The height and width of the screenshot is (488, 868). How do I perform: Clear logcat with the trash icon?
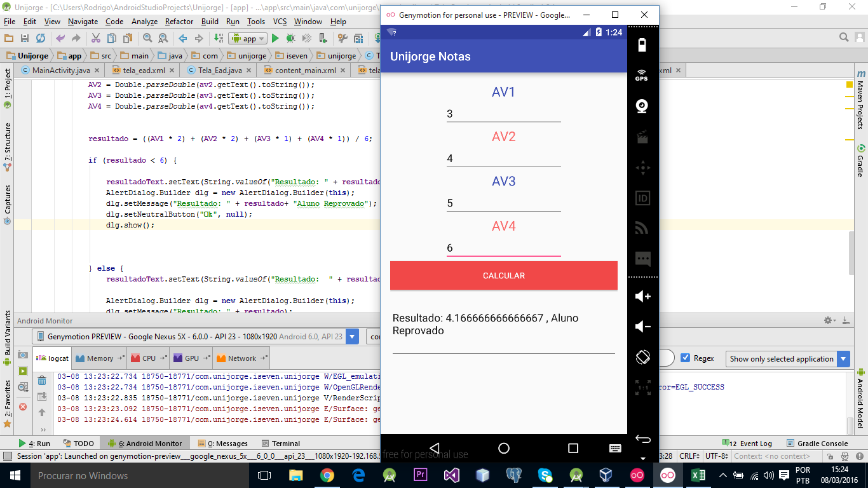pyautogui.click(x=42, y=381)
